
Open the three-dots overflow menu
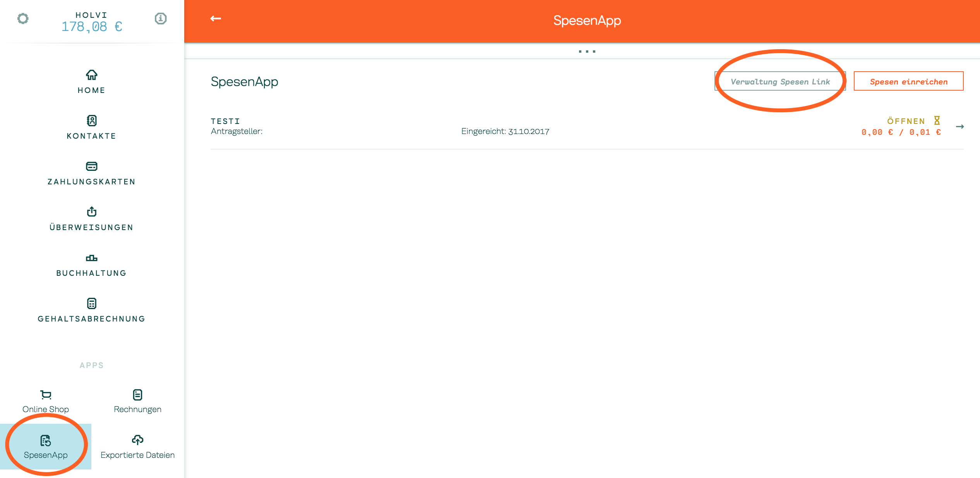[587, 51]
